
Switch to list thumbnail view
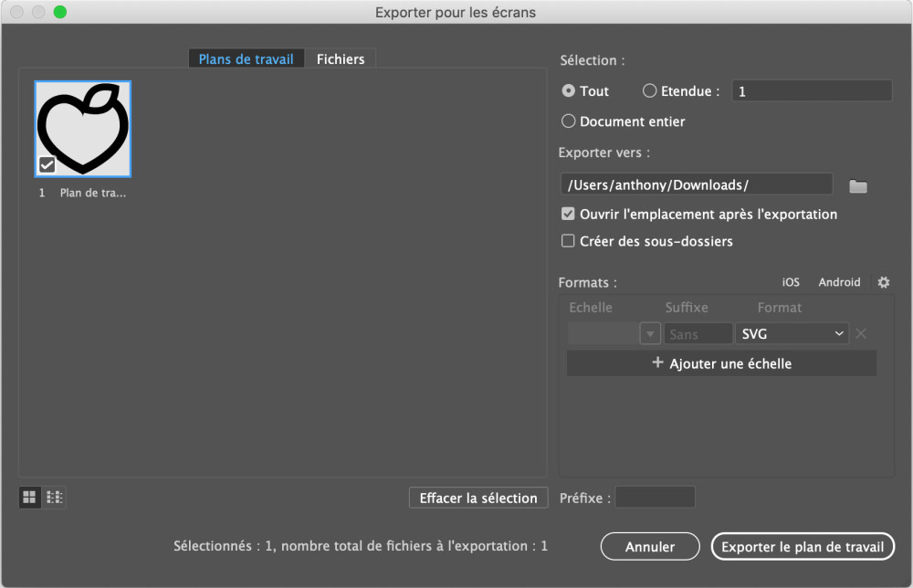click(54, 498)
